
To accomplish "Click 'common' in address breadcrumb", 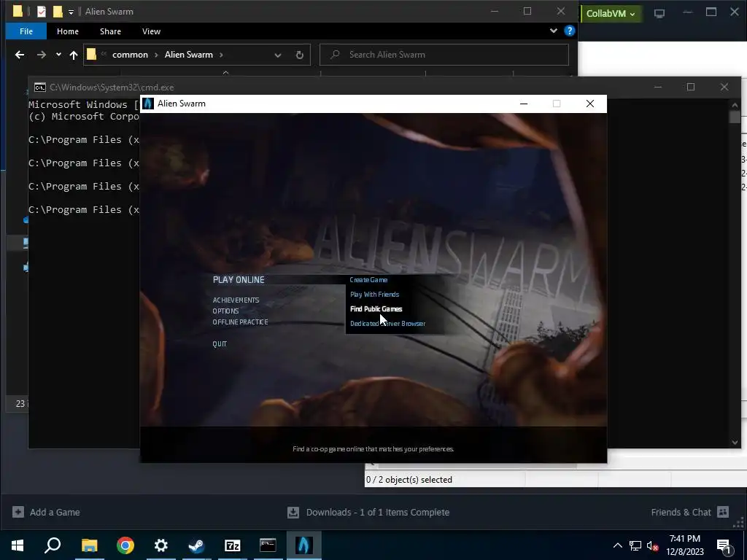I will 130,55.
